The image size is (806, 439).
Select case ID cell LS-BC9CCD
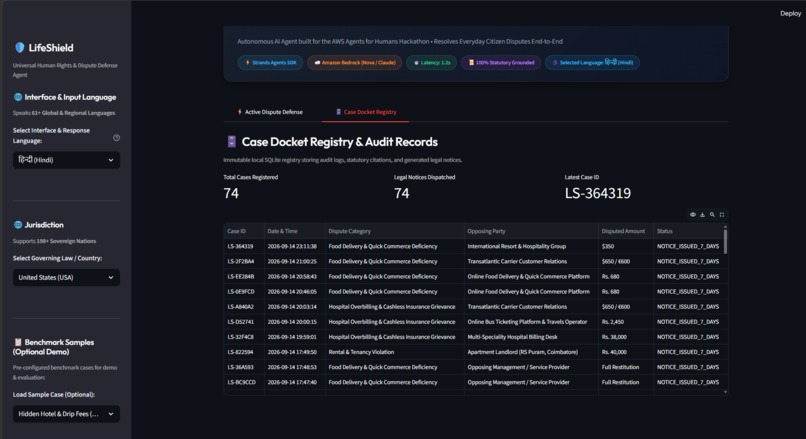[244, 382]
